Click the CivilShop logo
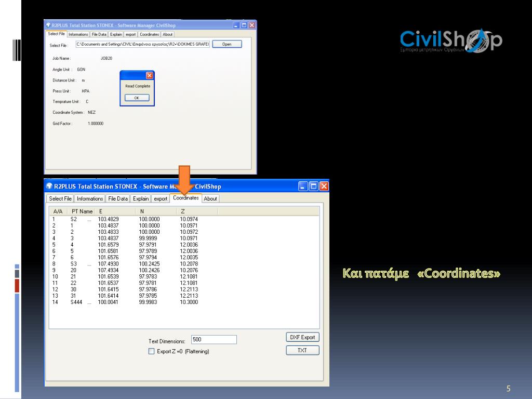Viewport: 532px width, 399px height. click(x=451, y=41)
